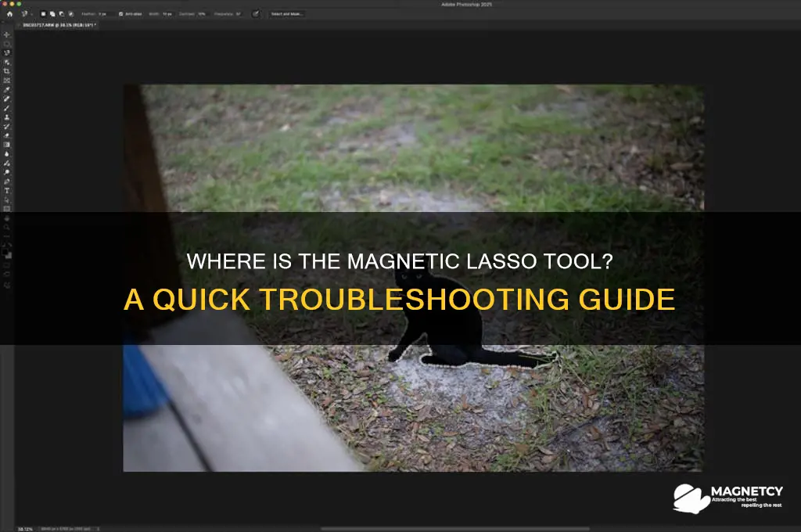The width and height of the screenshot is (801, 532).
Task: Choose Add to selection mode
Action: 52,14
